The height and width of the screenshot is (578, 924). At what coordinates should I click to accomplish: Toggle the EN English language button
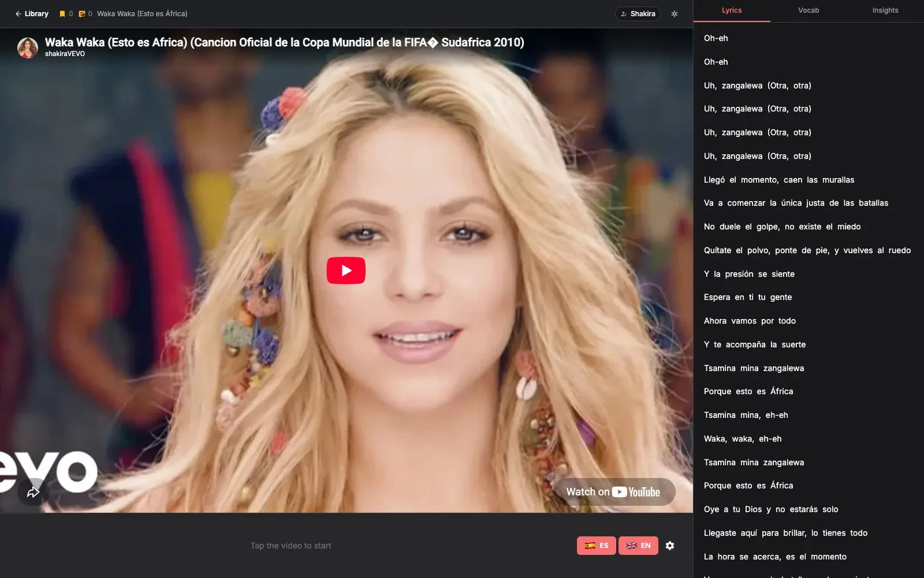tap(638, 546)
